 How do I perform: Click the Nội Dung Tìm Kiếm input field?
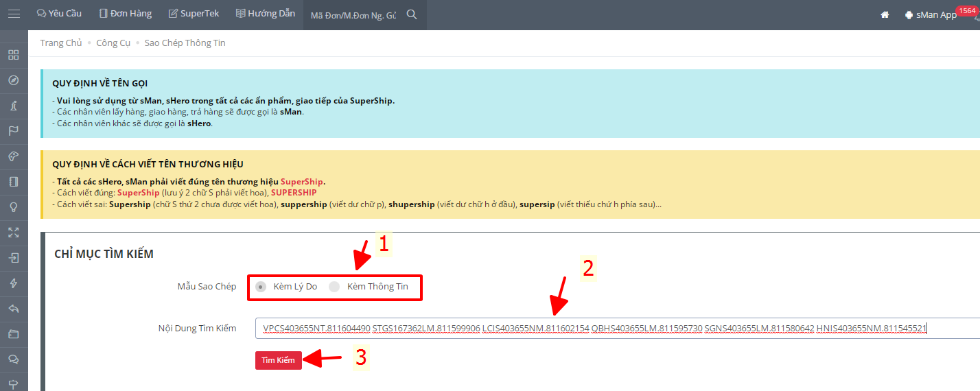pyautogui.click(x=617, y=329)
